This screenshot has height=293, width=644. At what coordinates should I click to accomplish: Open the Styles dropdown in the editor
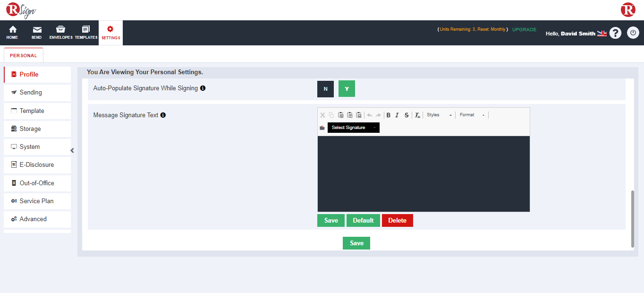(439, 115)
